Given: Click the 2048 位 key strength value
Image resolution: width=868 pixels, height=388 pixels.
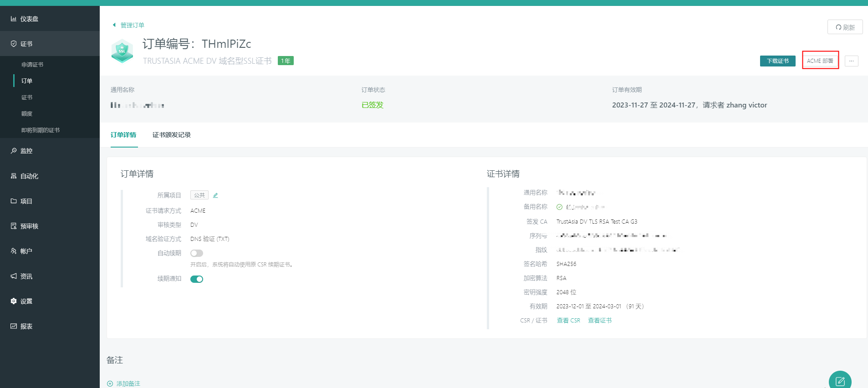Looking at the screenshot, I should click(566, 292).
